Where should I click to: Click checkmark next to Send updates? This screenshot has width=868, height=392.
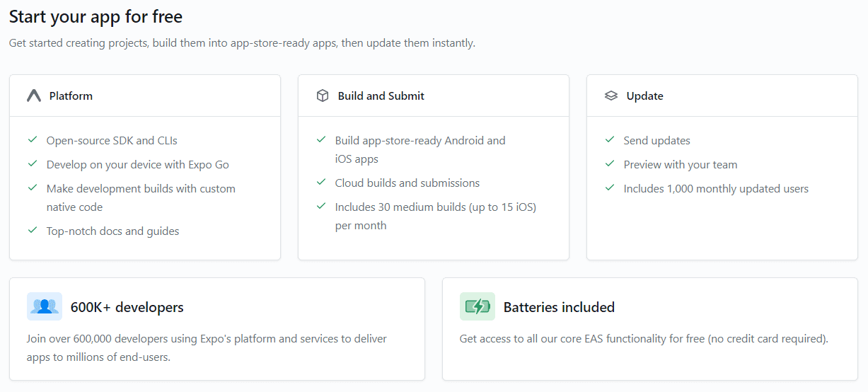(x=610, y=140)
